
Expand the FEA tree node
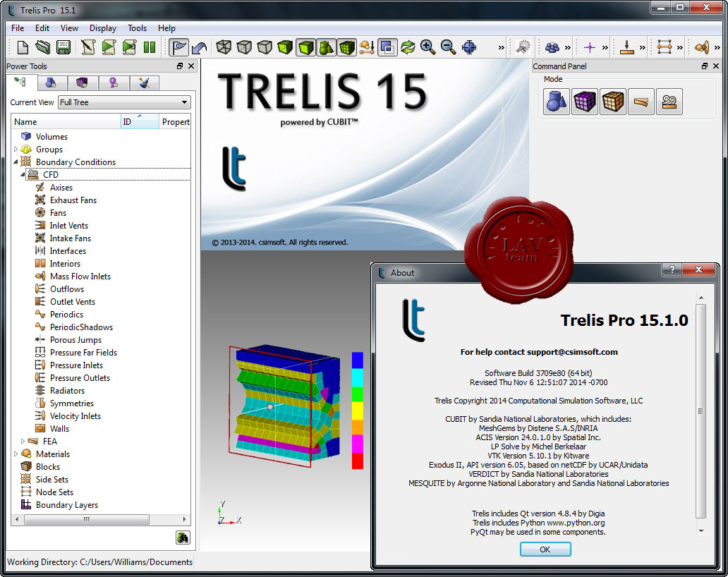[x=23, y=442]
